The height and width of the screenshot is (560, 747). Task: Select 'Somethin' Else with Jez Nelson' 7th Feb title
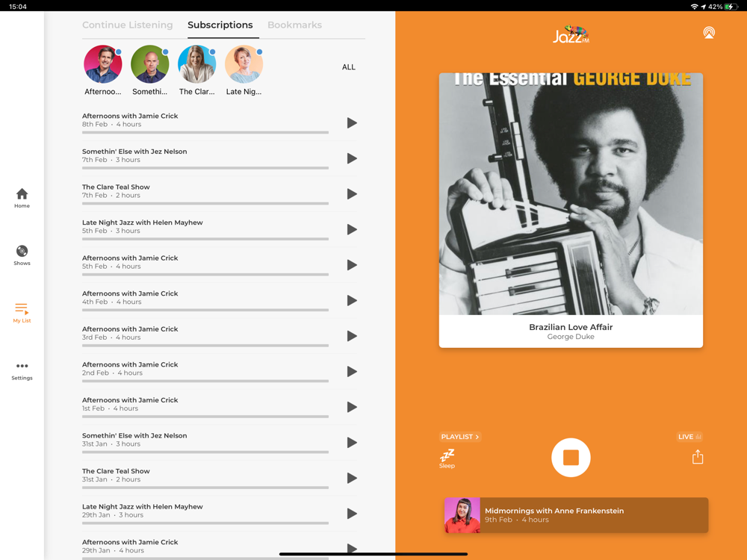click(134, 152)
